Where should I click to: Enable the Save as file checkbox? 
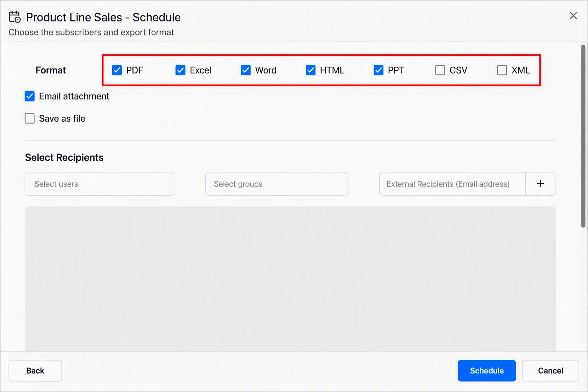tap(29, 118)
